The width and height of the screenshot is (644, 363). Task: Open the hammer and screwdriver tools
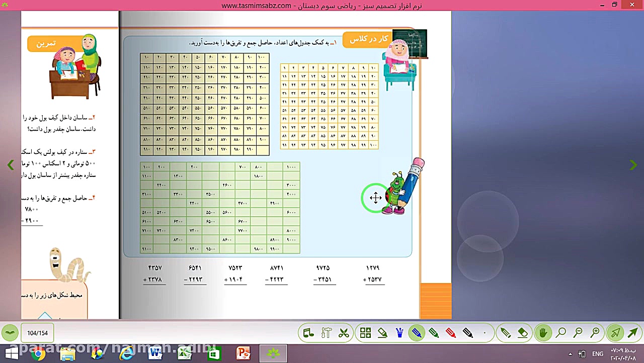click(326, 333)
